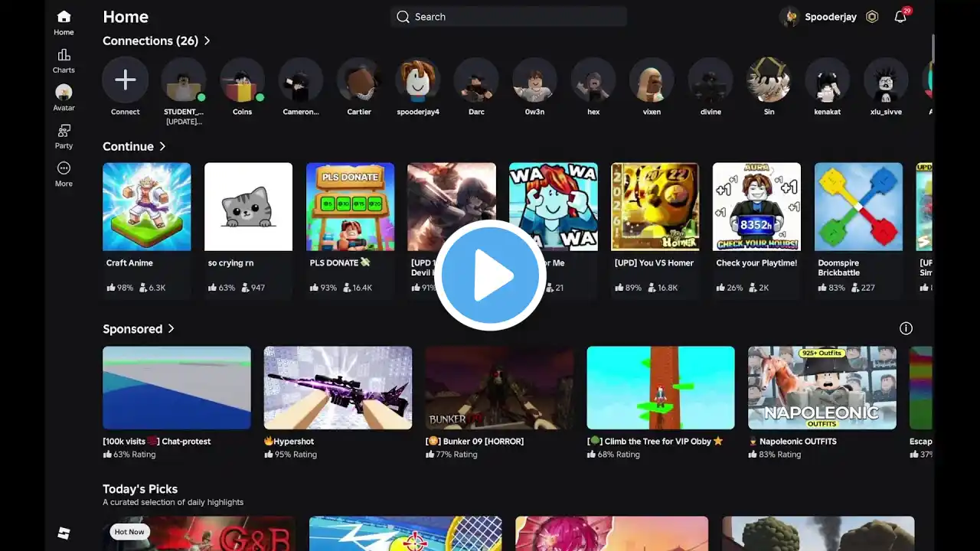980x551 pixels.
Task: Open the PLS DONATE game thumbnail
Action: pyautogui.click(x=350, y=207)
